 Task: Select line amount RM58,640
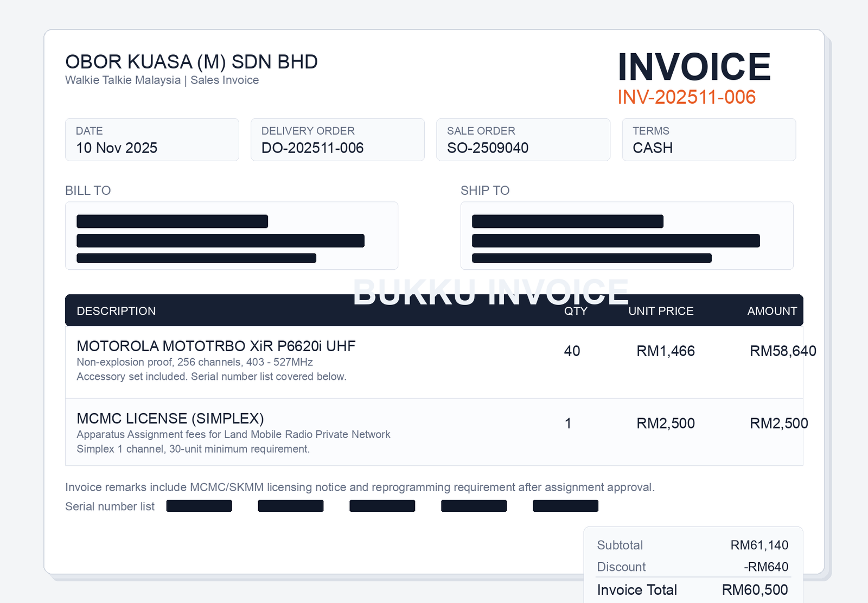click(x=783, y=351)
